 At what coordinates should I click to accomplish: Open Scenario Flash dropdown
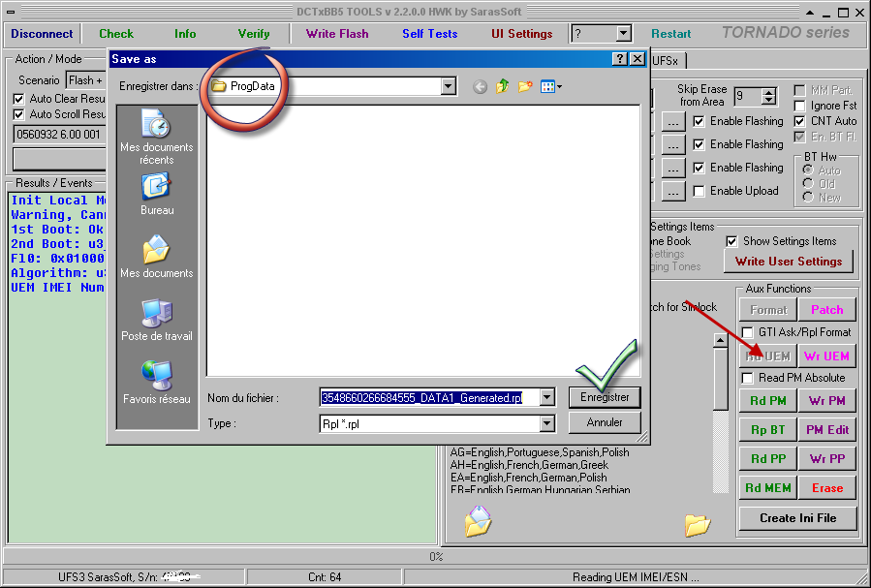pos(86,80)
